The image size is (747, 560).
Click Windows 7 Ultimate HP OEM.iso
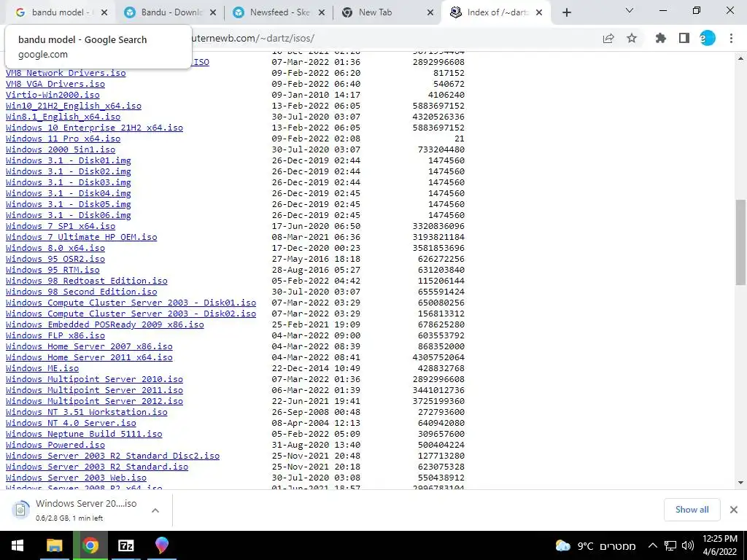[82, 237]
